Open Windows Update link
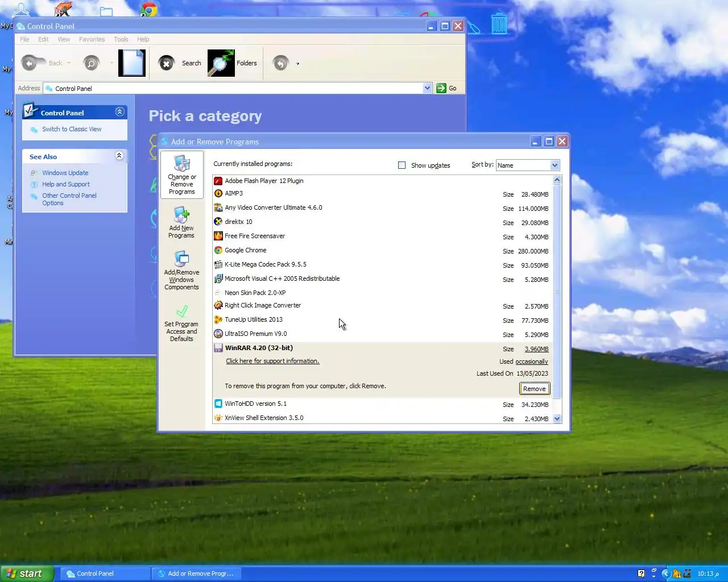This screenshot has width=728, height=582. tap(65, 173)
